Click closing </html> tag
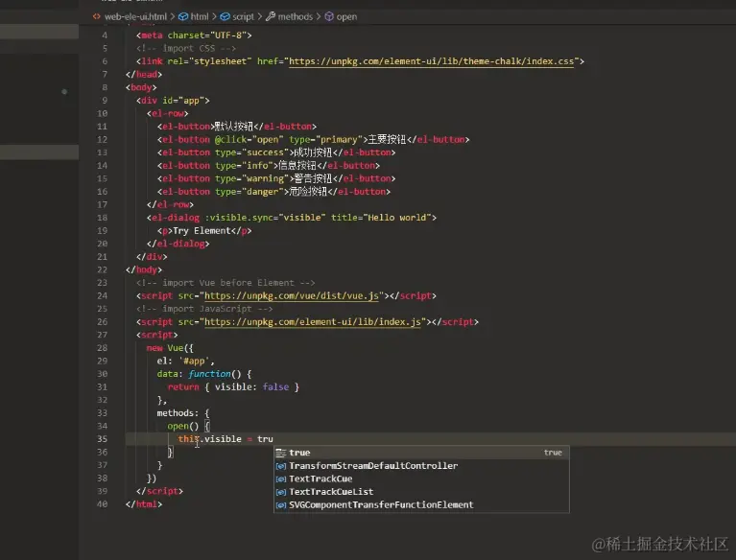 click(144, 504)
